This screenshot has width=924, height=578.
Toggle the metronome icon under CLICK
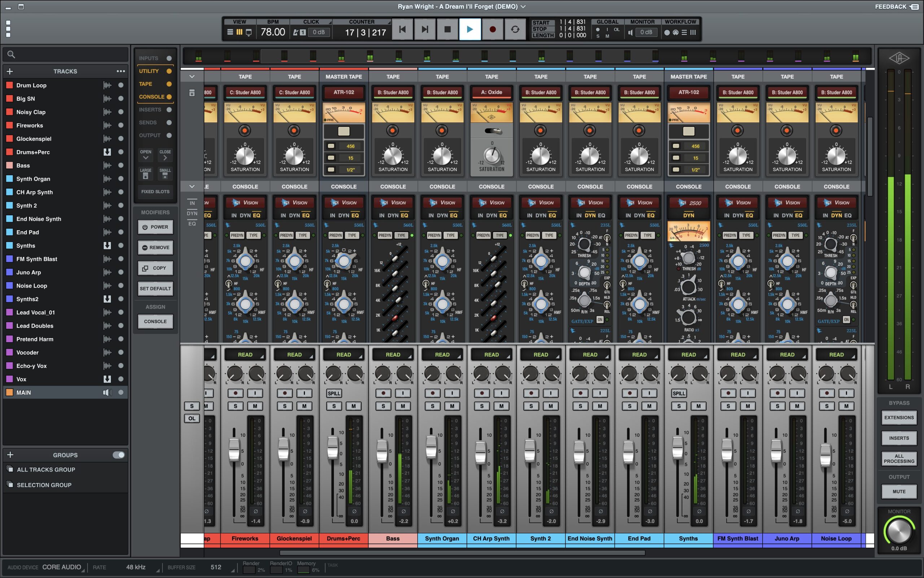pos(296,33)
